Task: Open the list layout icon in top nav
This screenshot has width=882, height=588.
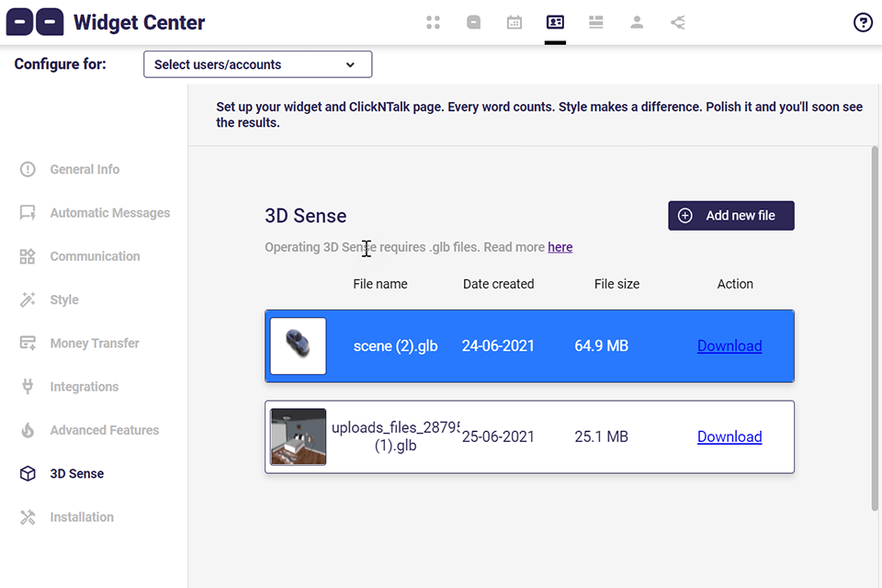Action: coord(595,22)
